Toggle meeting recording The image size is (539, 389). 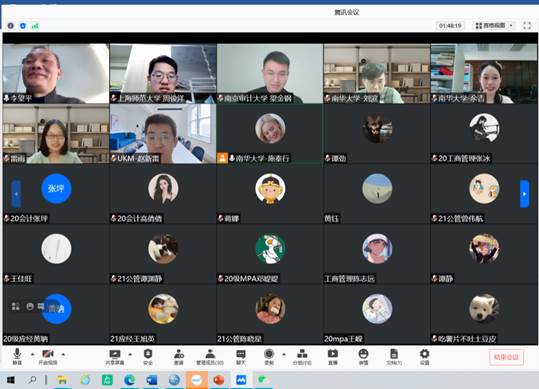click(269, 356)
